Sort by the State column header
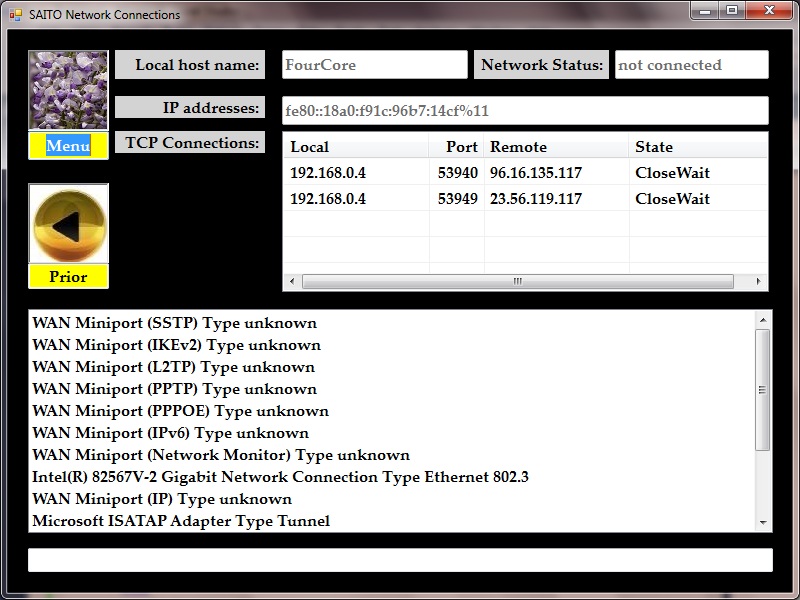Screen dimensions: 800x600 click(x=697, y=147)
